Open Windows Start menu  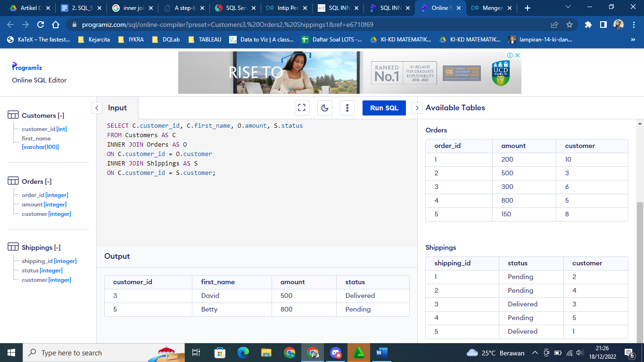(x=11, y=353)
